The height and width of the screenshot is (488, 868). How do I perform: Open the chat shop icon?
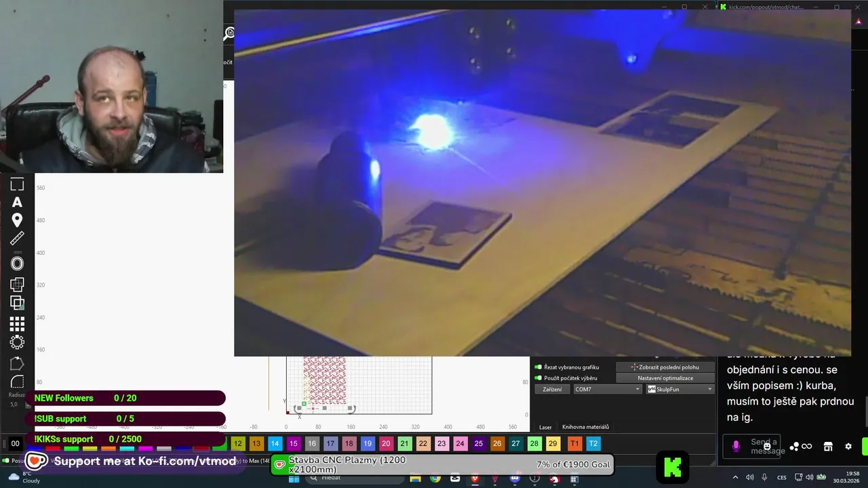pyautogui.click(x=828, y=446)
